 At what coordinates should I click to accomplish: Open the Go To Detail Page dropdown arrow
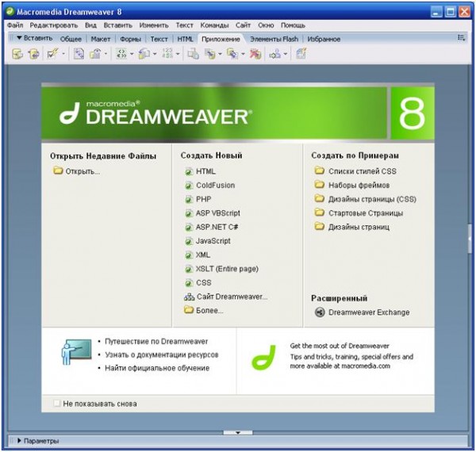pyautogui.click(x=155, y=54)
